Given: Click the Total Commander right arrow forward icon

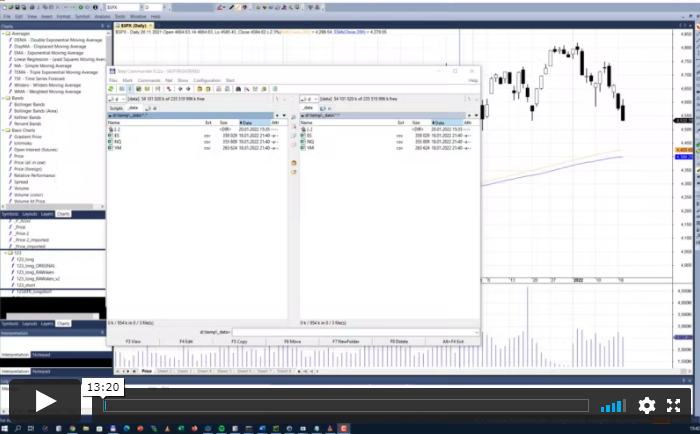Looking at the screenshot, I should tap(188, 89).
